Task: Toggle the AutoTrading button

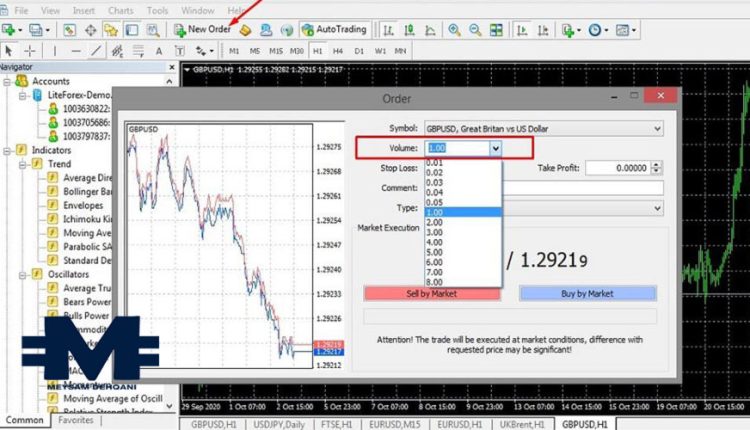Action: [334, 30]
